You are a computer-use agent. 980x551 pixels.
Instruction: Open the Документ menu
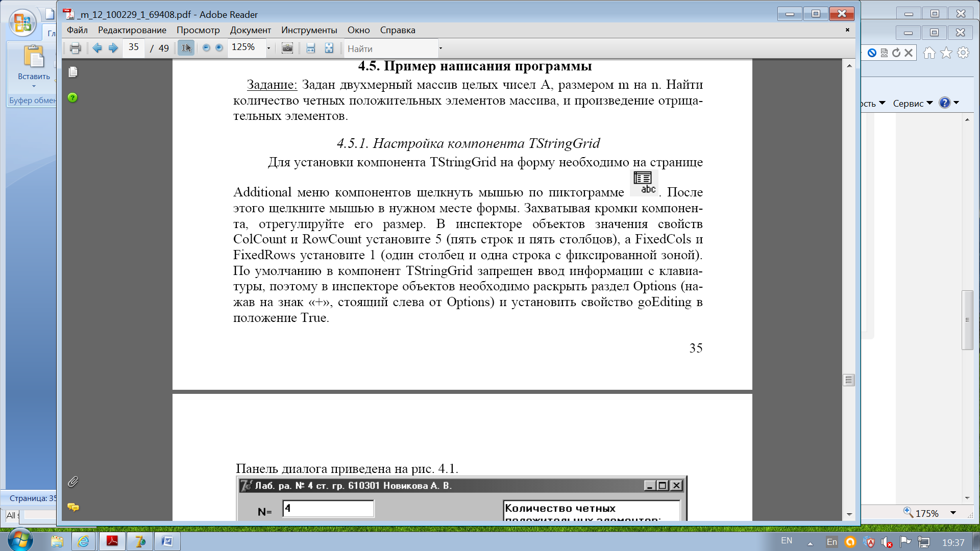pyautogui.click(x=250, y=30)
